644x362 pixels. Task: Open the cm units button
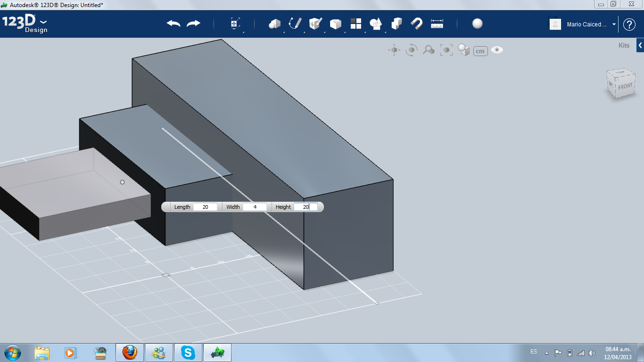pyautogui.click(x=480, y=51)
